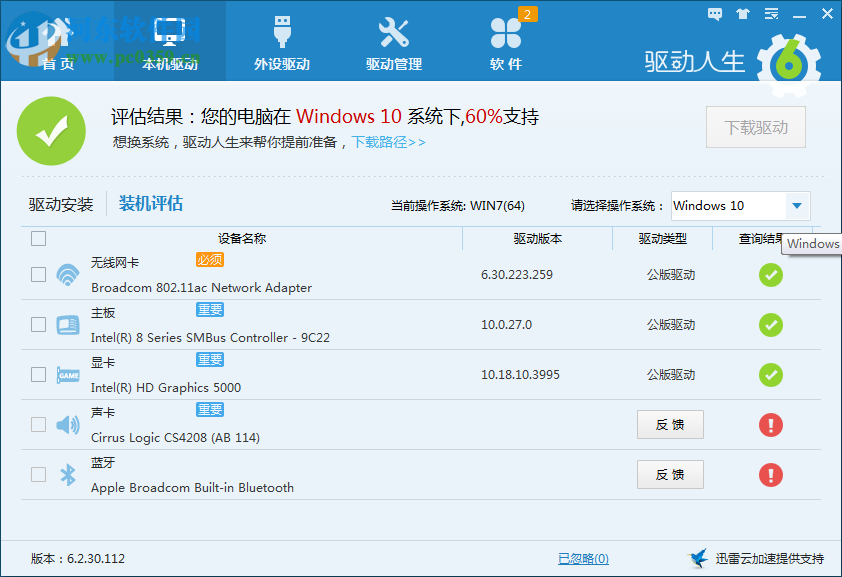This screenshot has height=577, width=842.
Task: Click the Bluetooth device icon
Action: (x=67, y=474)
